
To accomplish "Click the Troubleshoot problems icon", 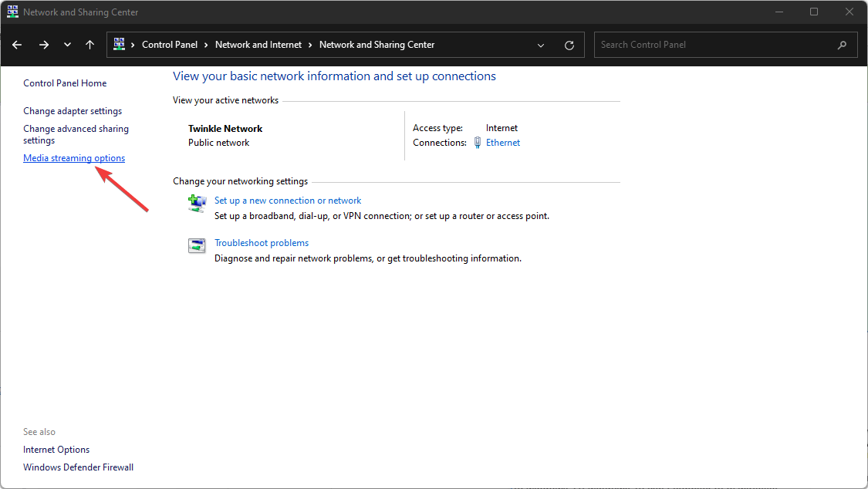I will coord(197,246).
